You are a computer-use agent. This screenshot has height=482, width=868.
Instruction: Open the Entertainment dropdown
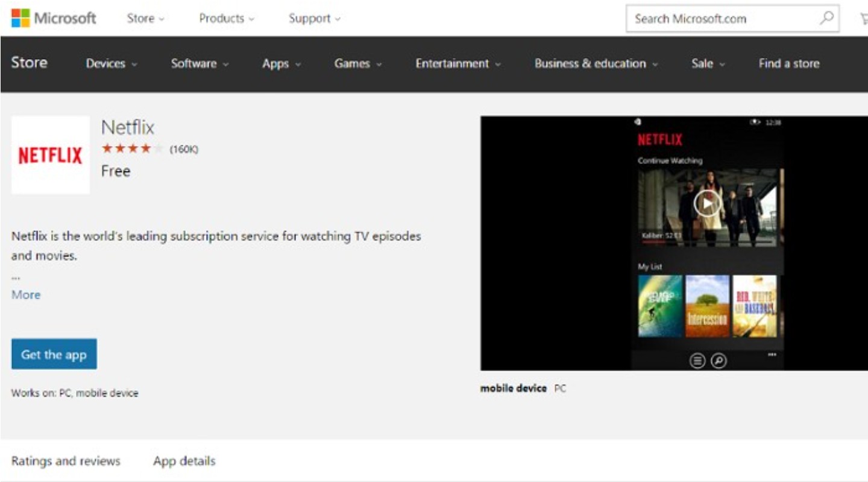tap(458, 63)
